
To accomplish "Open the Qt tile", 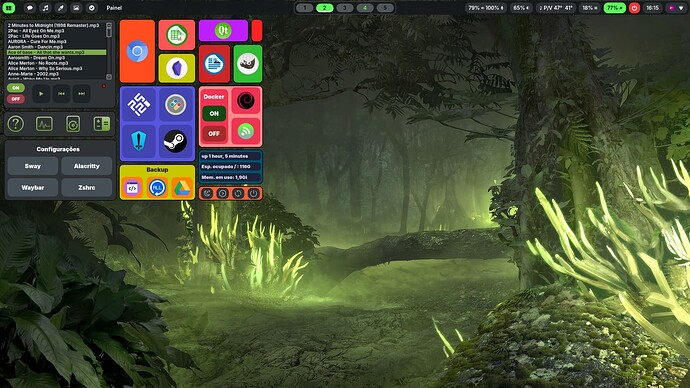I will [x=223, y=30].
